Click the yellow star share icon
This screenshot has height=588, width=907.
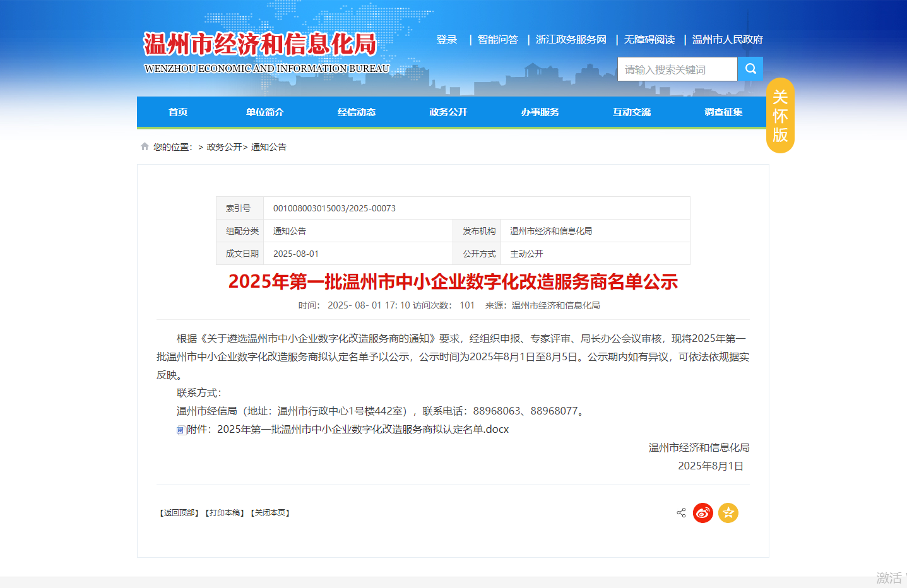click(x=728, y=513)
